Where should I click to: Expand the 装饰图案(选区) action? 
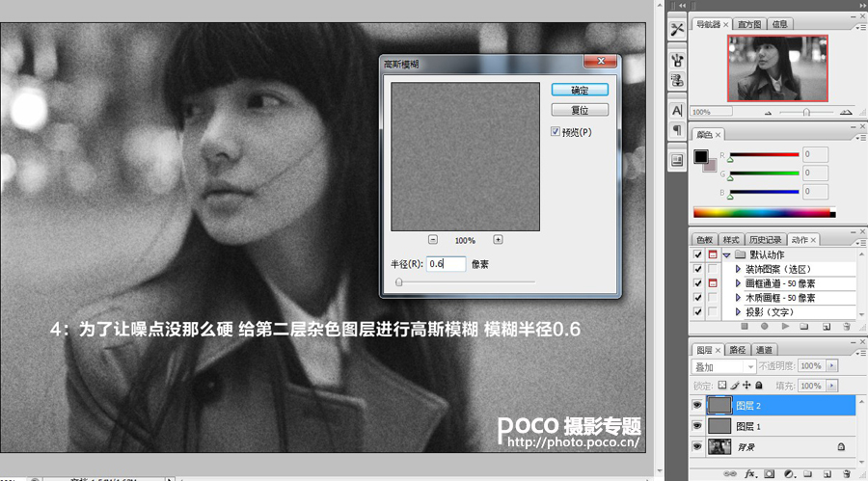[x=738, y=269]
